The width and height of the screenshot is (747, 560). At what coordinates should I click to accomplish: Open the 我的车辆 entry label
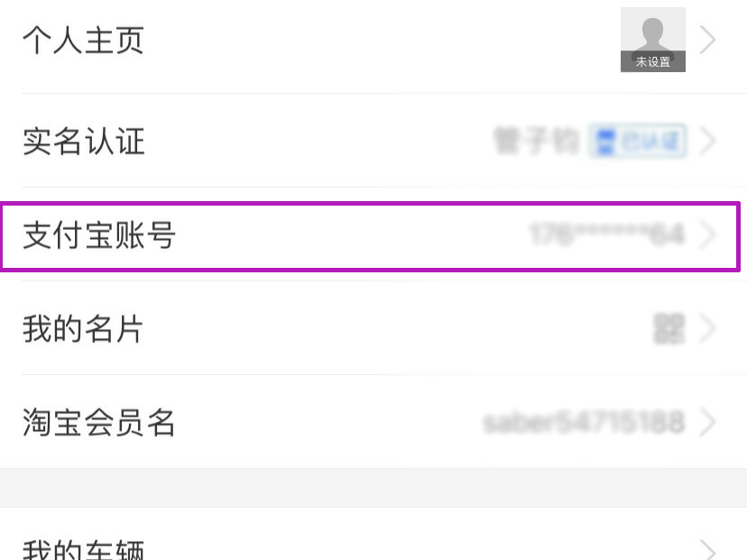coord(83,549)
